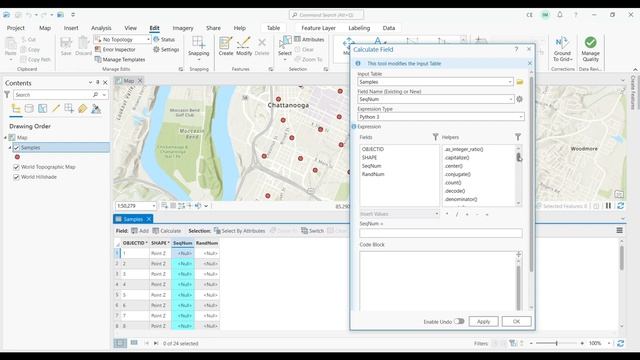Screen dimensions: 640x360
Task: Open the Field Name dropdown
Action: click(x=510, y=99)
